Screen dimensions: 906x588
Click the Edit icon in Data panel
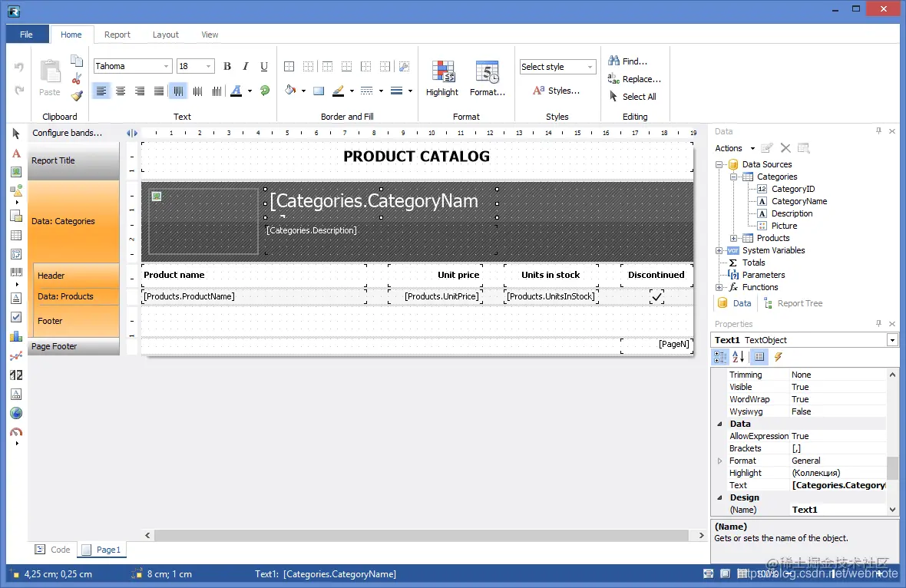coord(767,148)
